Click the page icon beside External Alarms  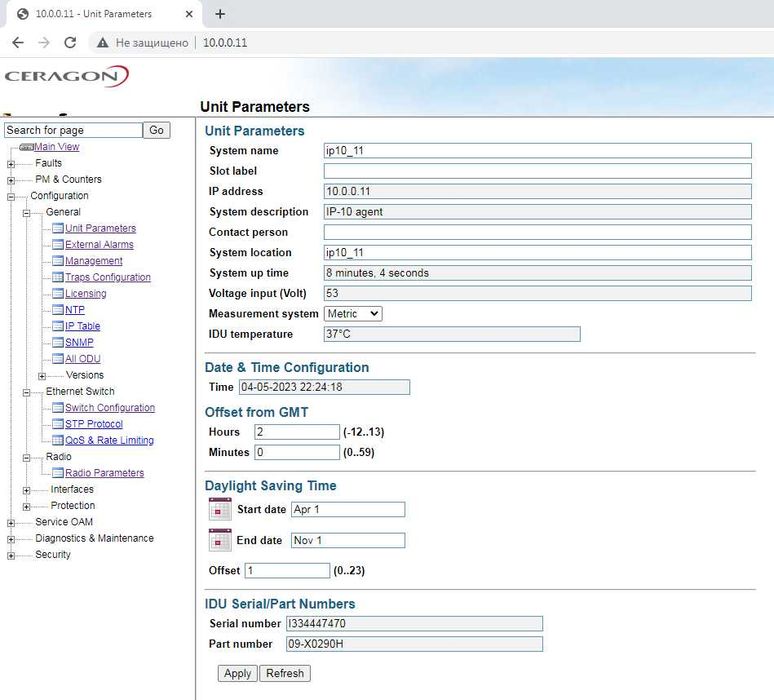click(x=58, y=244)
